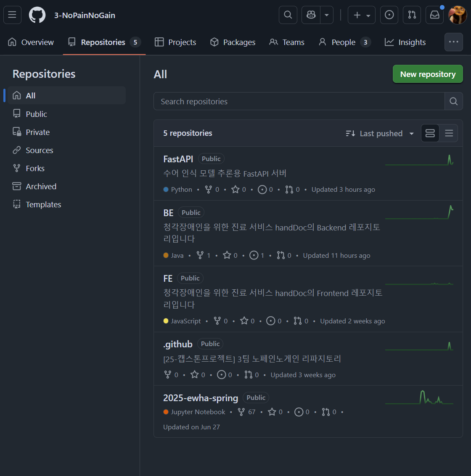Filter by Private repositories
The image size is (471, 476).
click(66, 132)
